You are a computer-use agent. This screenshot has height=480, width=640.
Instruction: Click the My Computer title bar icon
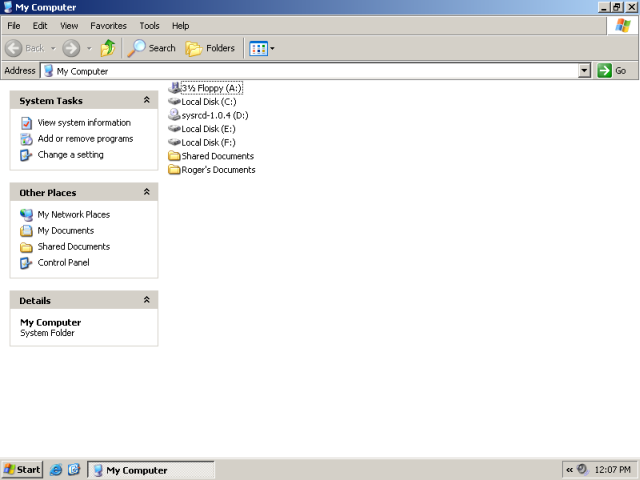pyautogui.click(x=8, y=7)
